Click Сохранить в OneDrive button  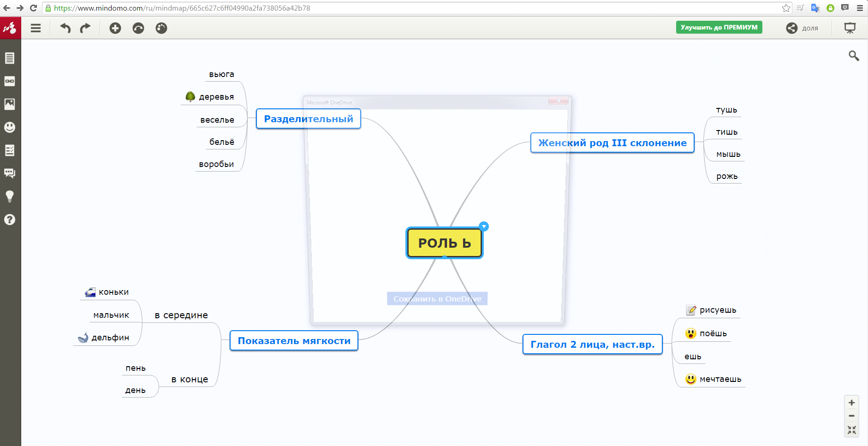coord(437,299)
